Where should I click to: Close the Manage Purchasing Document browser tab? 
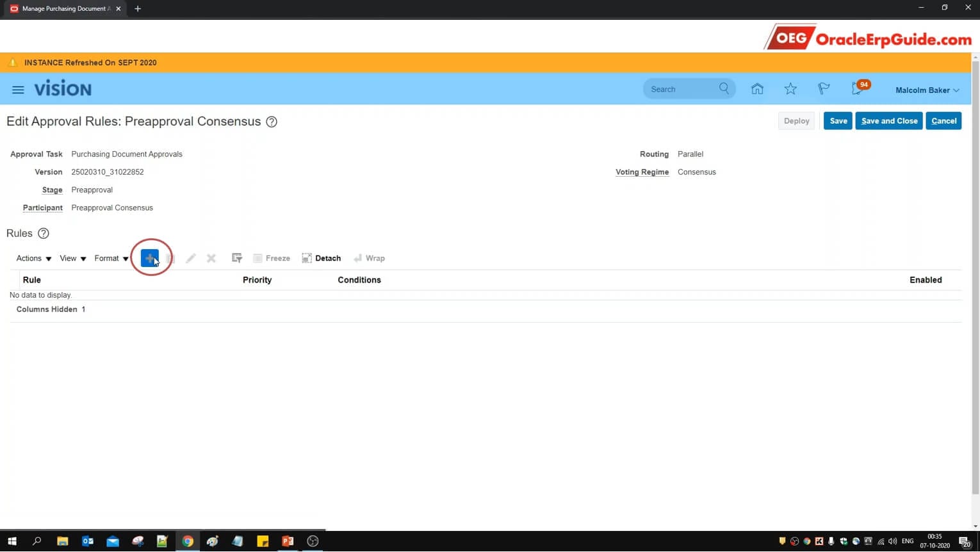118,9
